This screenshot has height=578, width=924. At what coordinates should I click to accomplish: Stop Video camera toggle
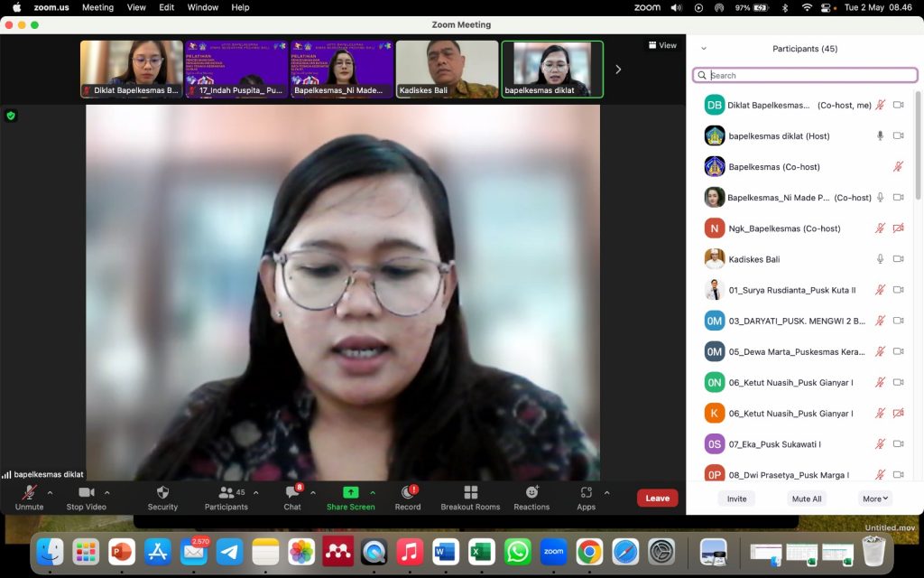click(x=86, y=493)
